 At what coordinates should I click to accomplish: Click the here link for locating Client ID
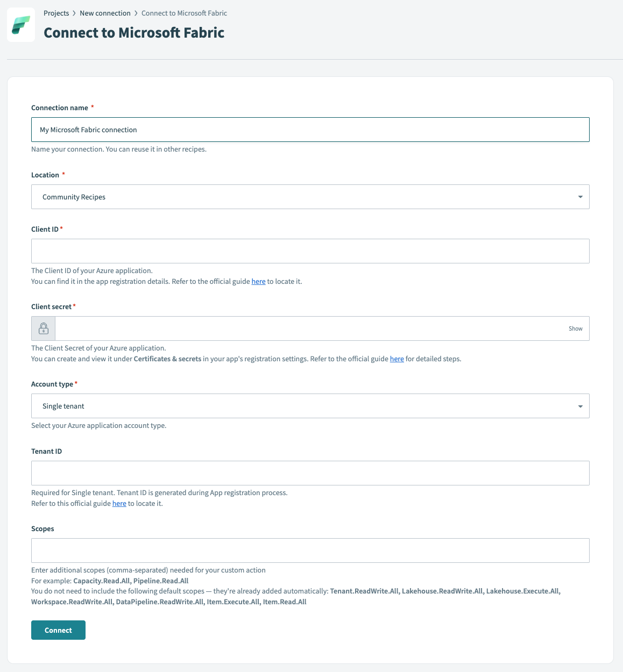click(258, 281)
